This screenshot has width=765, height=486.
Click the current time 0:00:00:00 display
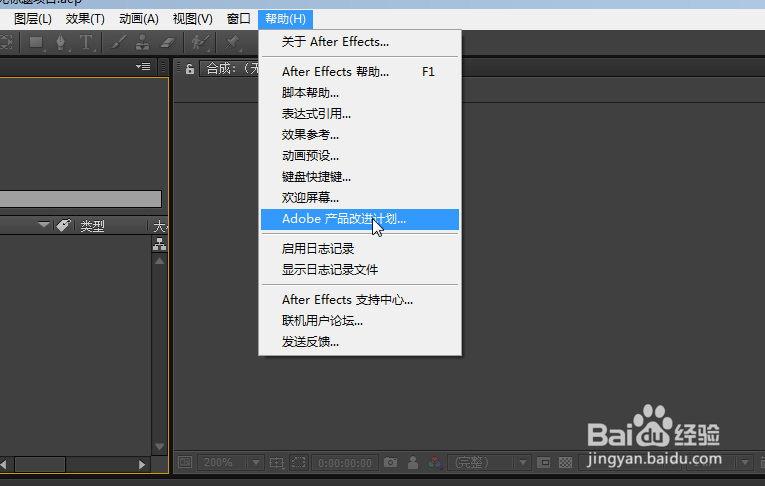pos(345,463)
